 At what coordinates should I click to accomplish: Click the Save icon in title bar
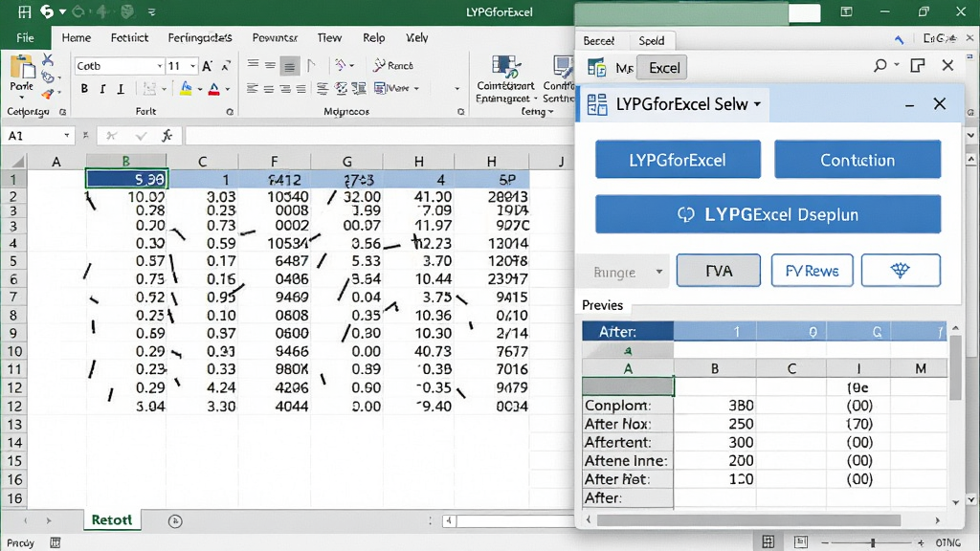click(x=24, y=11)
